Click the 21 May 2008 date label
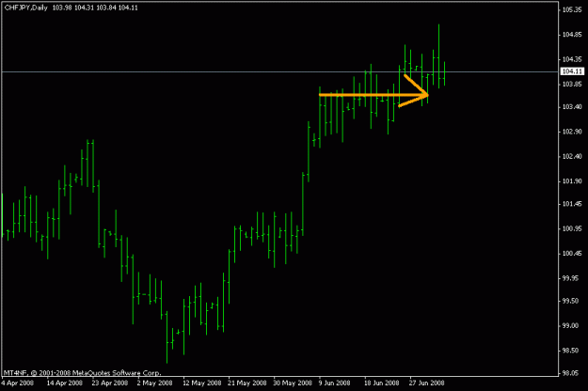This screenshot has width=588, height=391. click(x=247, y=383)
